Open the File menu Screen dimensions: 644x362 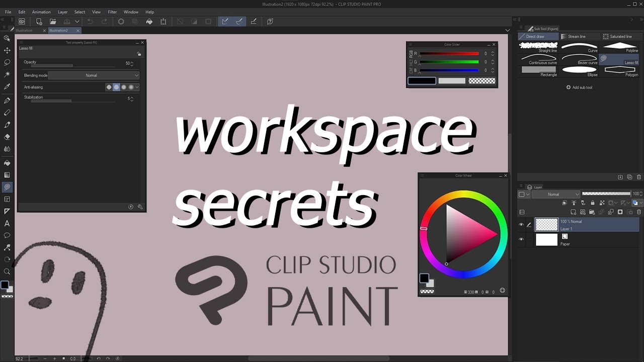[8, 12]
